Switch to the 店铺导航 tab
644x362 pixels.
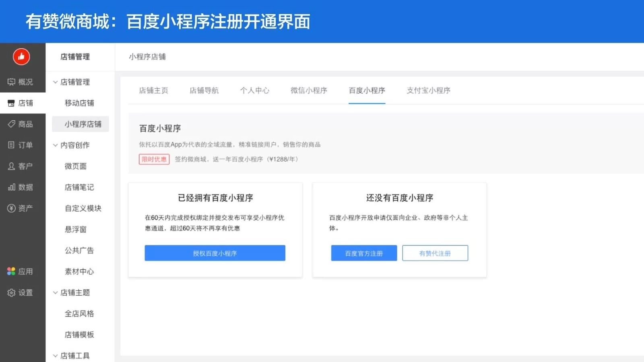[x=204, y=90]
